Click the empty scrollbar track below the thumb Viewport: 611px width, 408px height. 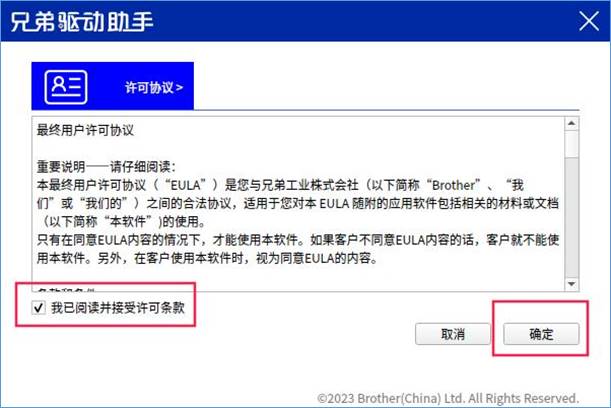(572, 217)
